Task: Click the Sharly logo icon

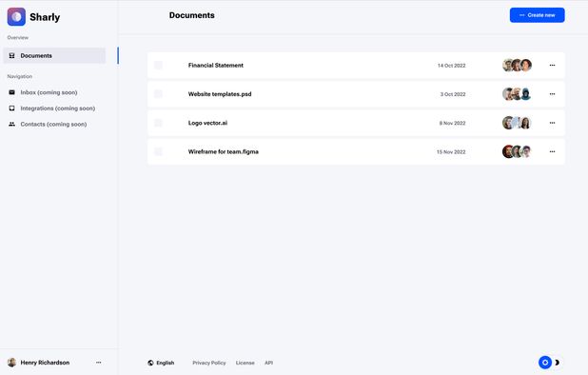Action: (x=16, y=17)
